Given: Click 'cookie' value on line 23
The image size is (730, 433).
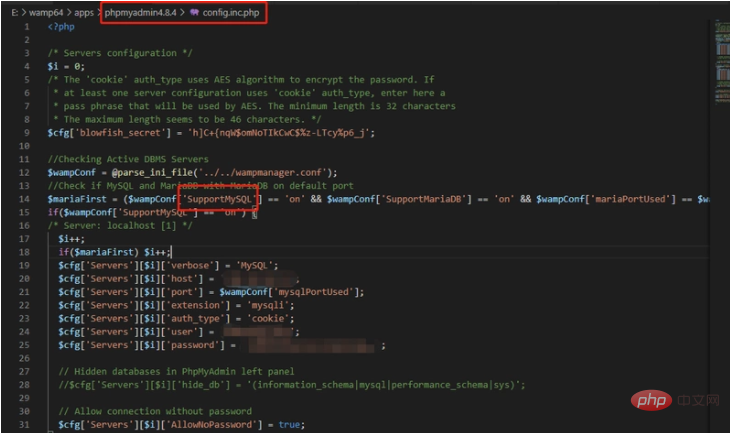Looking at the screenshot, I should point(268,318).
